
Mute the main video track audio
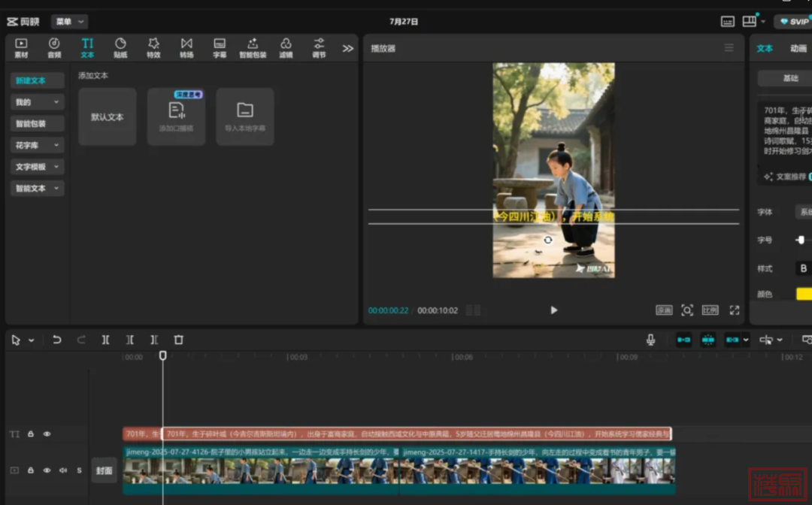pos(63,470)
